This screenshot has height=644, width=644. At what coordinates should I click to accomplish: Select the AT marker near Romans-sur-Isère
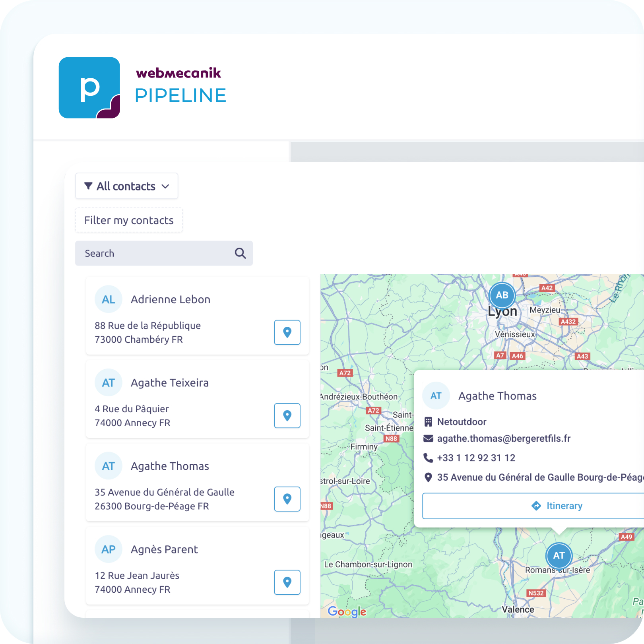(x=559, y=555)
